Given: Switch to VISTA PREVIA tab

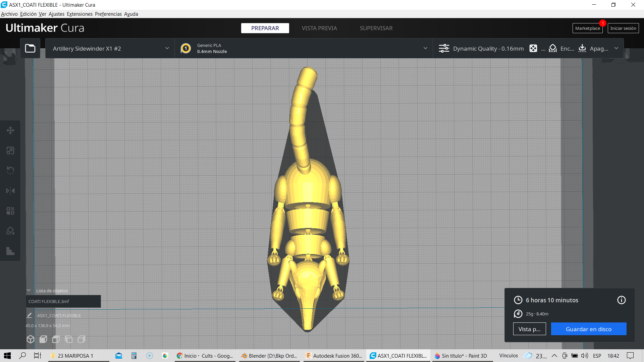Looking at the screenshot, I should (x=319, y=28).
